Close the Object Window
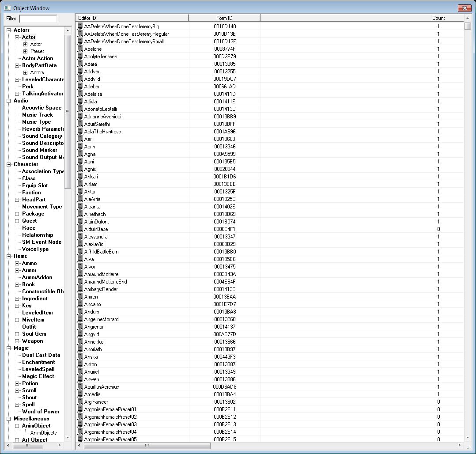Screen dimensions: 476x454 (x=465, y=8)
